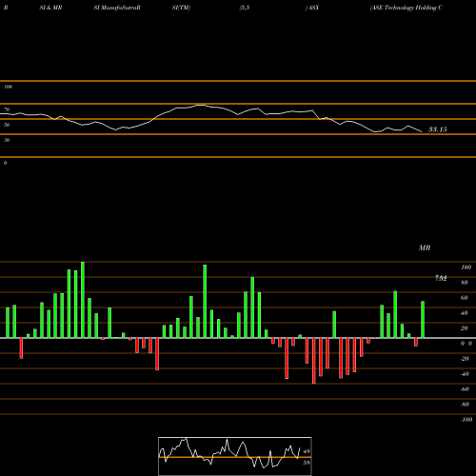
Task: Click the 'SI(TM)' header label
Action: [181, 8]
